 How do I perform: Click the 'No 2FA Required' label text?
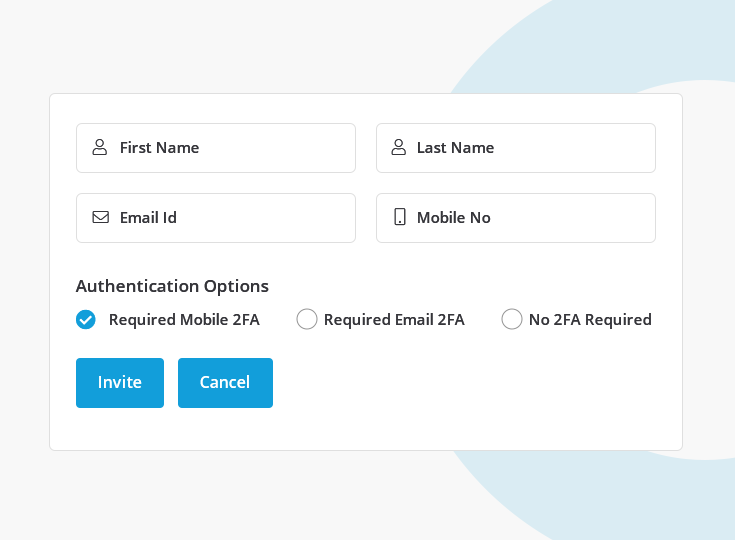pos(590,320)
